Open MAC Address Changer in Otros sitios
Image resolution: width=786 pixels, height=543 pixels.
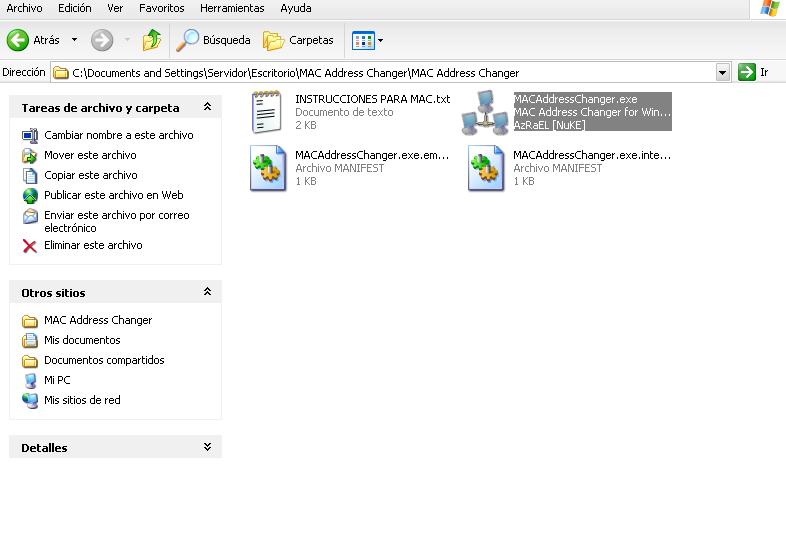point(98,320)
